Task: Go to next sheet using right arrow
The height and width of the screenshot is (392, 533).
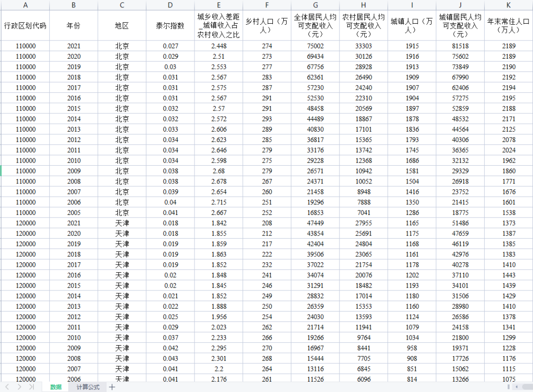Action: (x=19, y=387)
